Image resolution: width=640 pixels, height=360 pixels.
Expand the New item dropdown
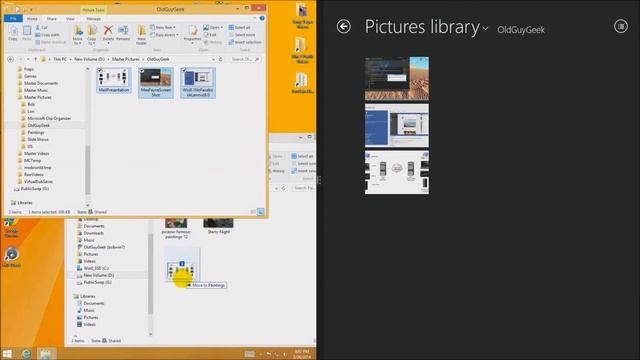(x=163, y=27)
